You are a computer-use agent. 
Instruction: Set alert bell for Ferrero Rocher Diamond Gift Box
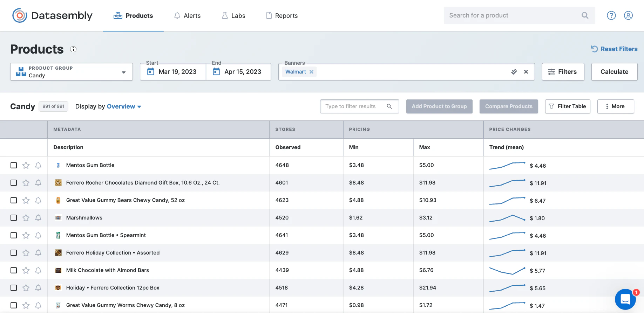coord(38,183)
